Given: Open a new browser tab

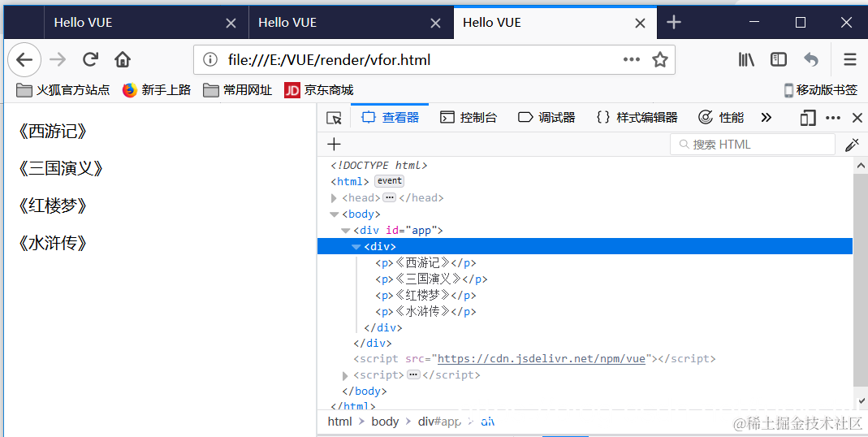Looking at the screenshot, I should click(x=674, y=23).
